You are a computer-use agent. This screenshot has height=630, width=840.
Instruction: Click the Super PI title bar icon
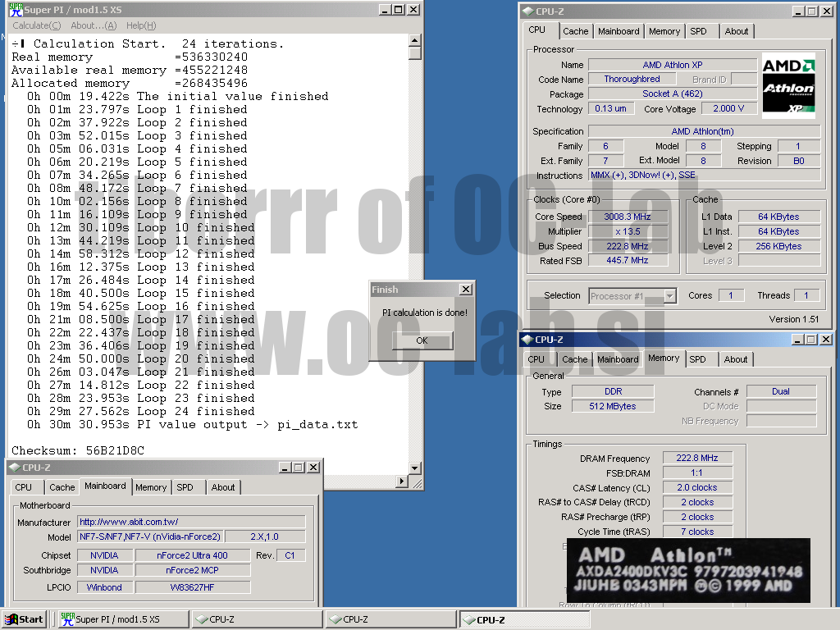coord(16,10)
